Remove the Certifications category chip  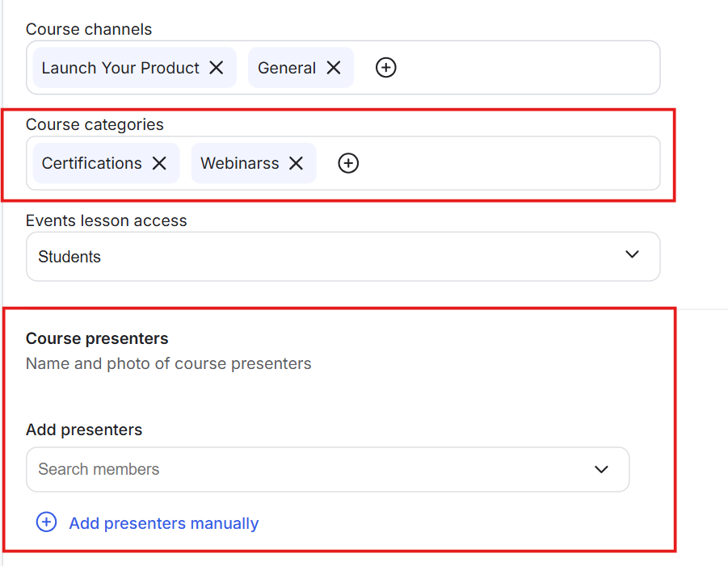click(x=160, y=163)
